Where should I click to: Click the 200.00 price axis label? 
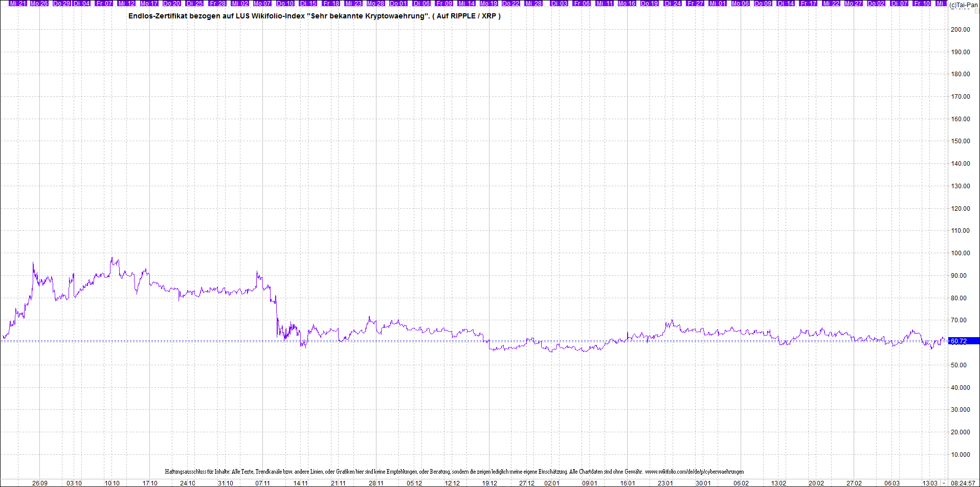(x=961, y=30)
